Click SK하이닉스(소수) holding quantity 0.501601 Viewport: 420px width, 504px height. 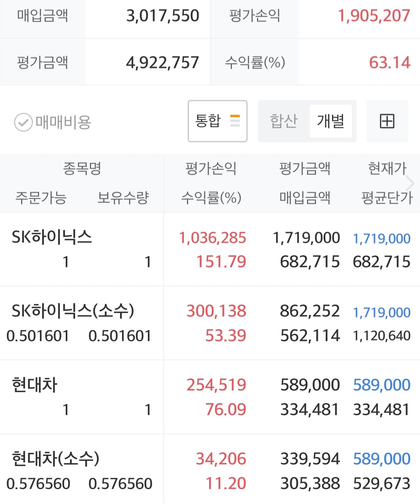click(120, 336)
